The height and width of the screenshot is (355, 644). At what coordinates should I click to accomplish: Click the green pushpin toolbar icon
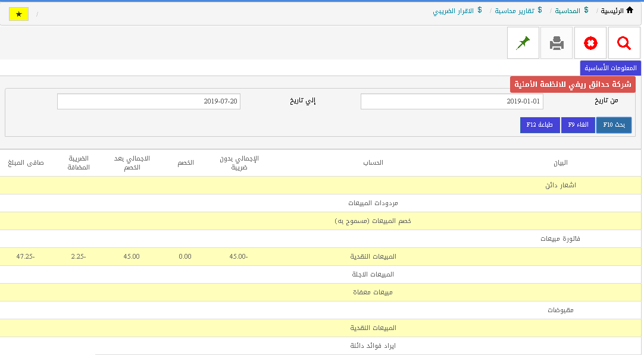point(523,43)
